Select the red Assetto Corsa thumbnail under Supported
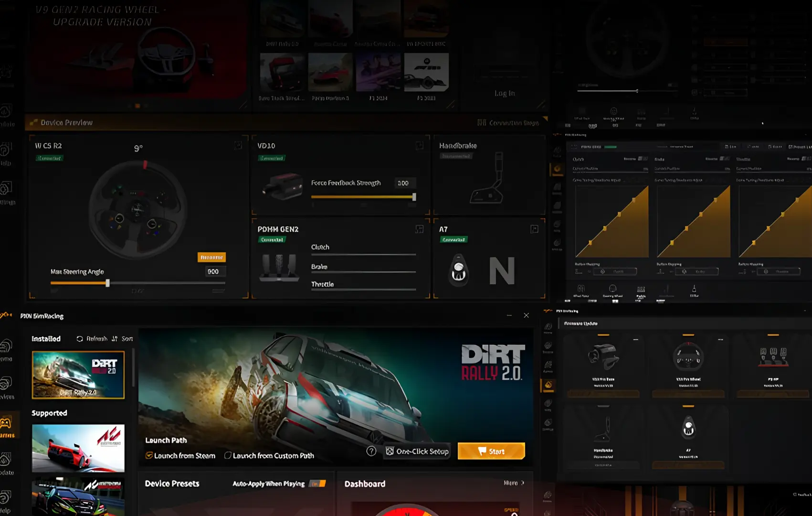This screenshot has width=812, height=516. [78, 448]
